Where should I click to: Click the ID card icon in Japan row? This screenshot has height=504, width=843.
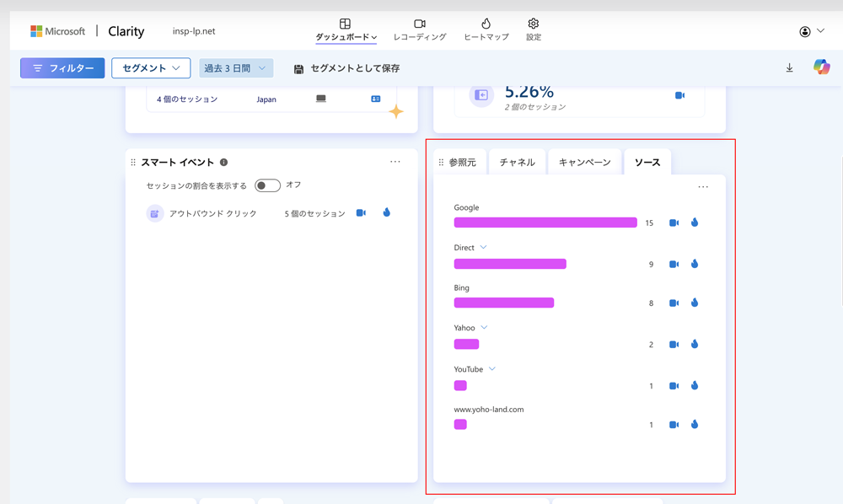[x=376, y=99]
